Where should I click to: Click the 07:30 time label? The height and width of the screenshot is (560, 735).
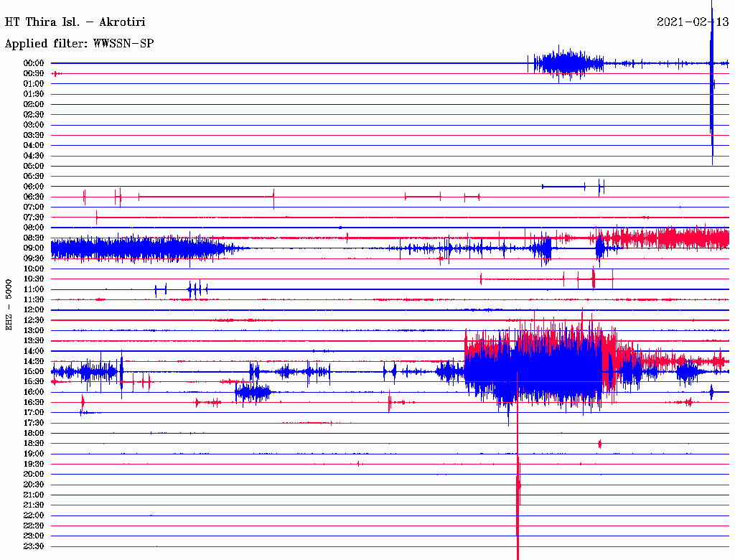coord(34,218)
